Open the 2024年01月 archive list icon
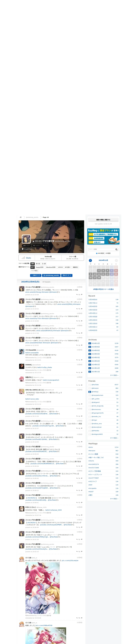138x644 pixels. pos(90,365)
